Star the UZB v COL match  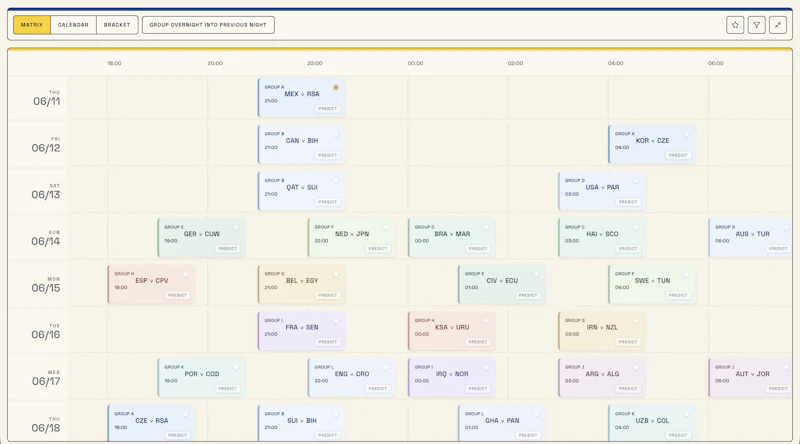pyautogui.click(x=686, y=414)
